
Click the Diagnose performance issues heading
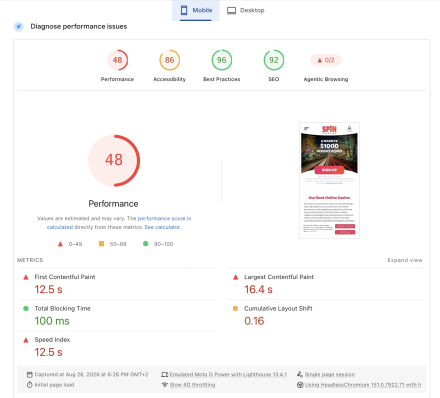pyautogui.click(x=79, y=26)
